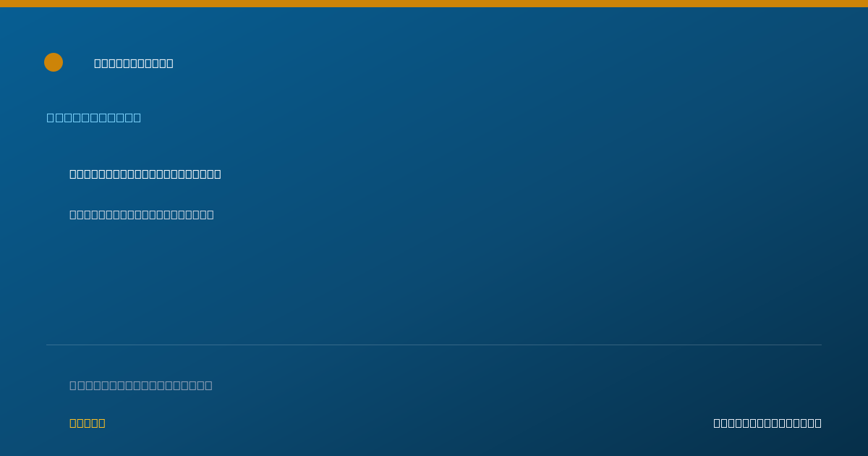The height and width of the screenshot is (456, 868).
Task: Click the orange circle logo icon
Action: pyautogui.click(x=54, y=62)
